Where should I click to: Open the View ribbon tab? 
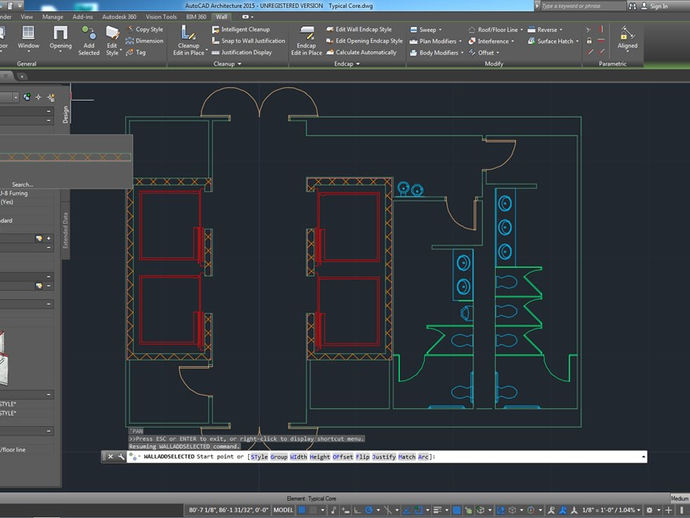tap(27, 17)
